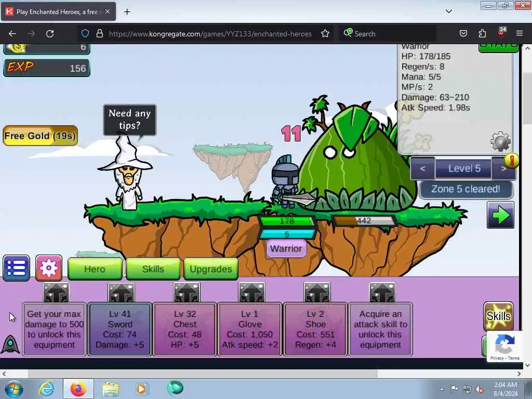Click the Level 5 indicator
The width and height of the screenshot is (532, 399).
463,169
